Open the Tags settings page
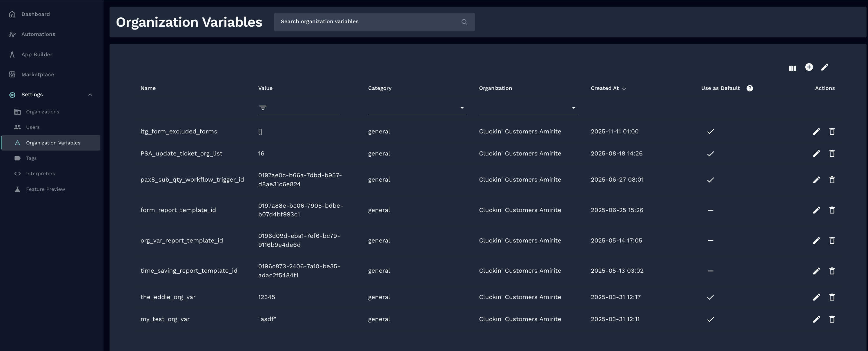The width and height of the screenshot is (868, 351). click(x=31, y=158)
